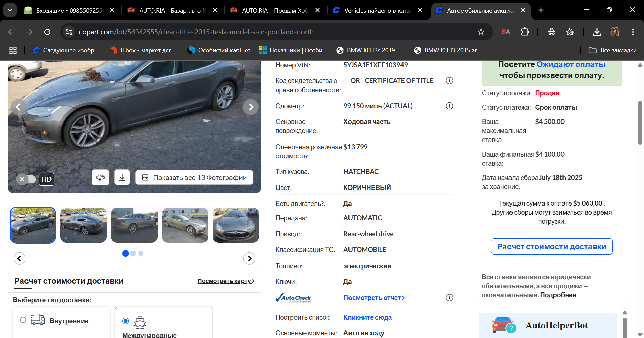Open the Ожидают оплаты link
644x338 pixels.
click(x=571, y=64)
